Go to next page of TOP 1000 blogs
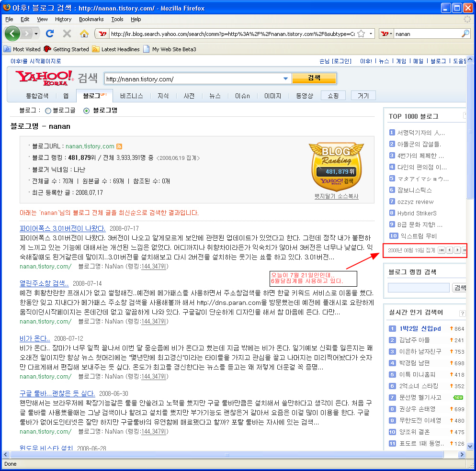The width and height of the screenshot is (476, 471). pyautogui.click(x=457, y=250)
